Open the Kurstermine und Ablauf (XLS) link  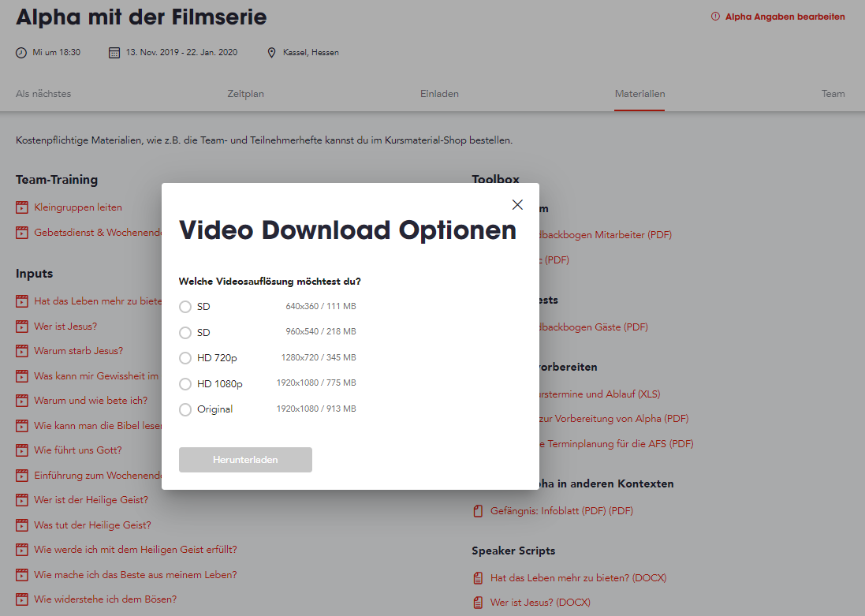pyautogui.click(x=599, y=394)
